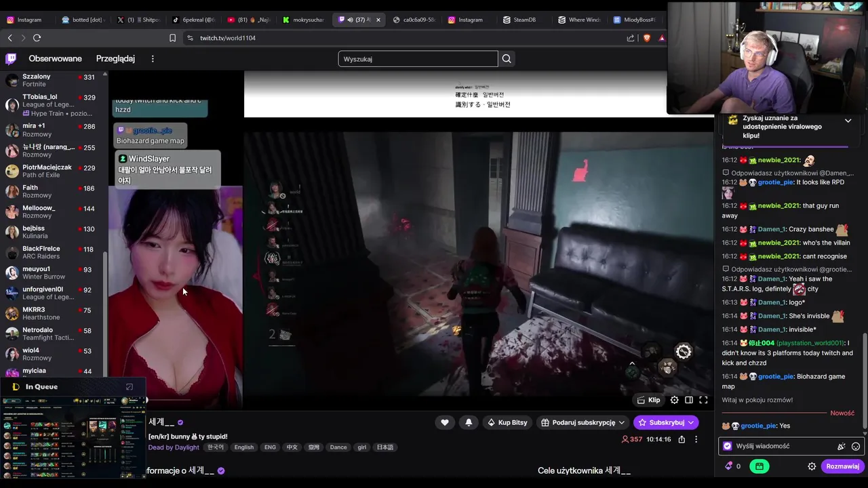Click the In Queue League client thumbnail
This screenshot has height=488, width=868.
point(73,437)
